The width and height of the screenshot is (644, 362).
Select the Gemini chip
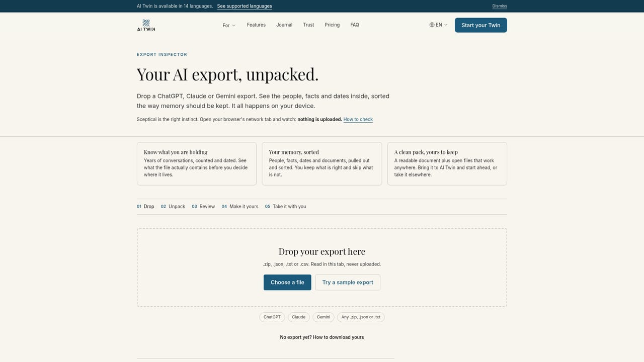(324, 317)
